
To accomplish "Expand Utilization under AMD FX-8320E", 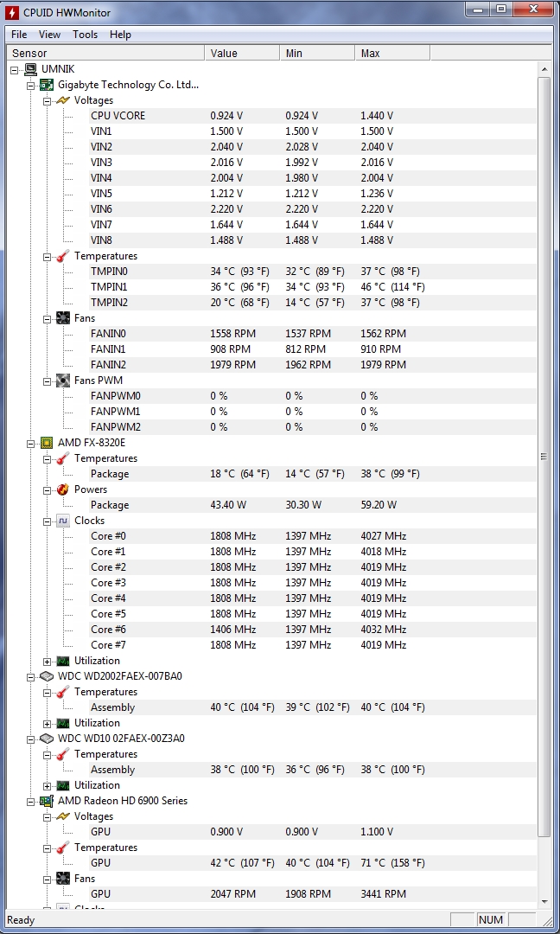I will point(47,661).
